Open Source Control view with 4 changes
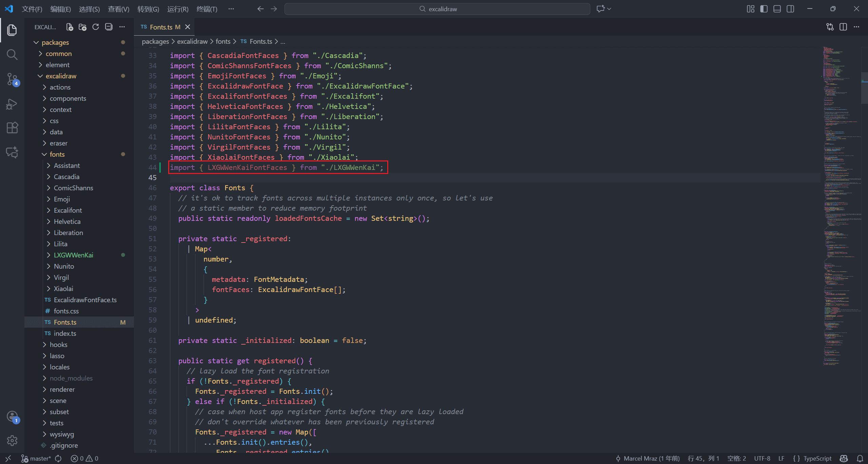This screenshot has height=464, width=868. pyautogui.click(x=12, y=79)
